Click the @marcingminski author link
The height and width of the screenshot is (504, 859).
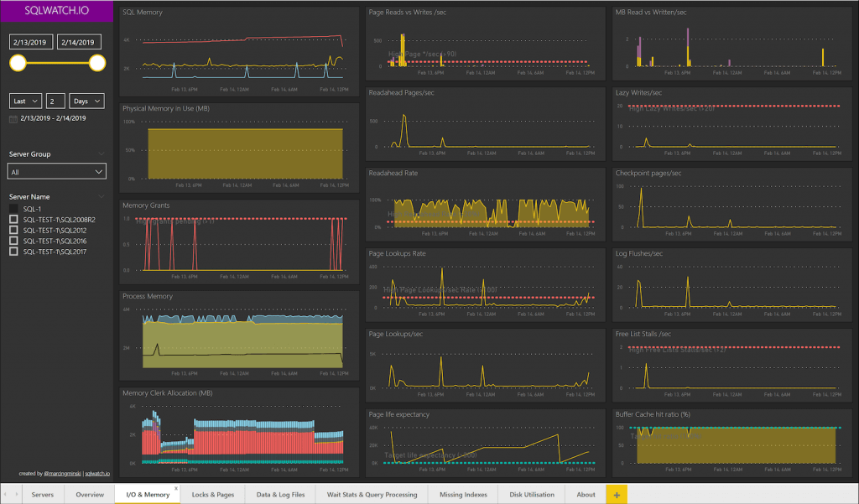click(63, 473)
